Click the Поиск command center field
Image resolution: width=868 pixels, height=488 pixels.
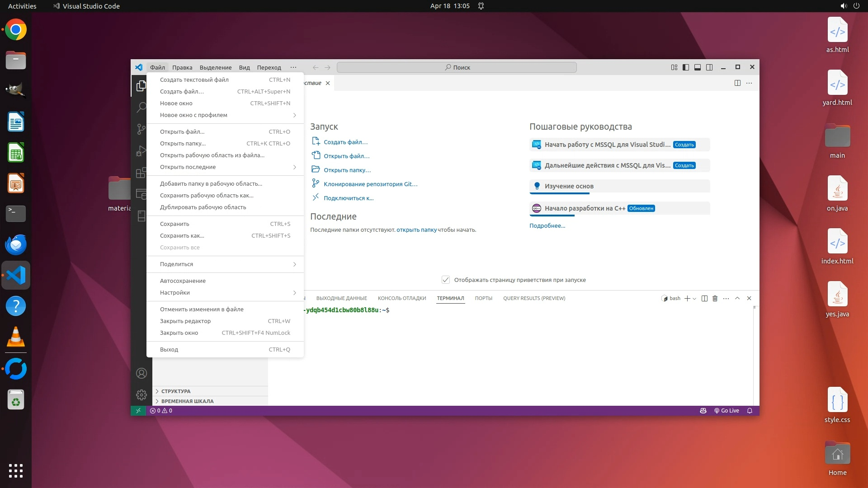[457, 67]
